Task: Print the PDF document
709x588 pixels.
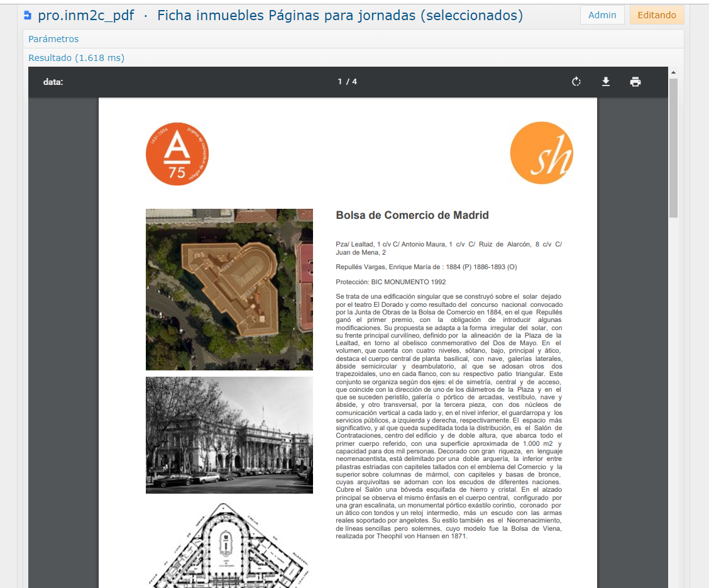Action: pos(635,82)
